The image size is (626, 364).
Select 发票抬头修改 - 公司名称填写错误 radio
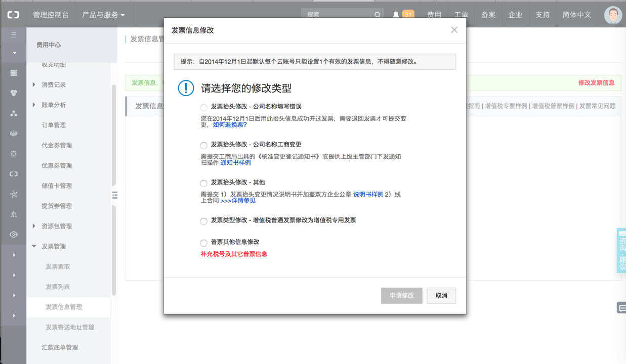pyautogui.click(x=203, y=107)
